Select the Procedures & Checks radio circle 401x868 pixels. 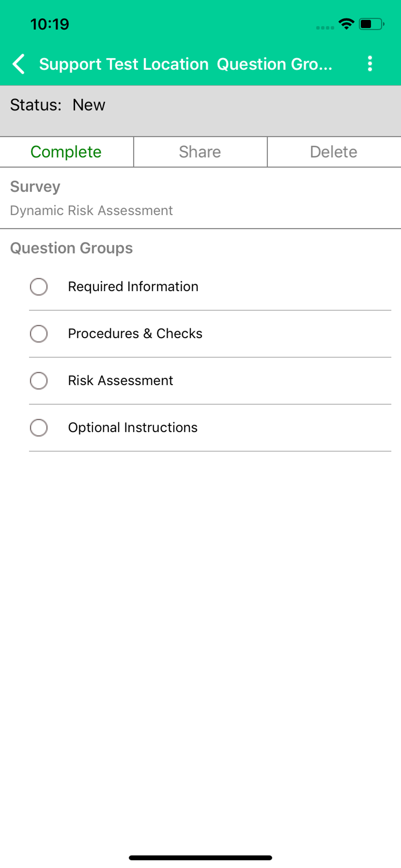point(39,334)
